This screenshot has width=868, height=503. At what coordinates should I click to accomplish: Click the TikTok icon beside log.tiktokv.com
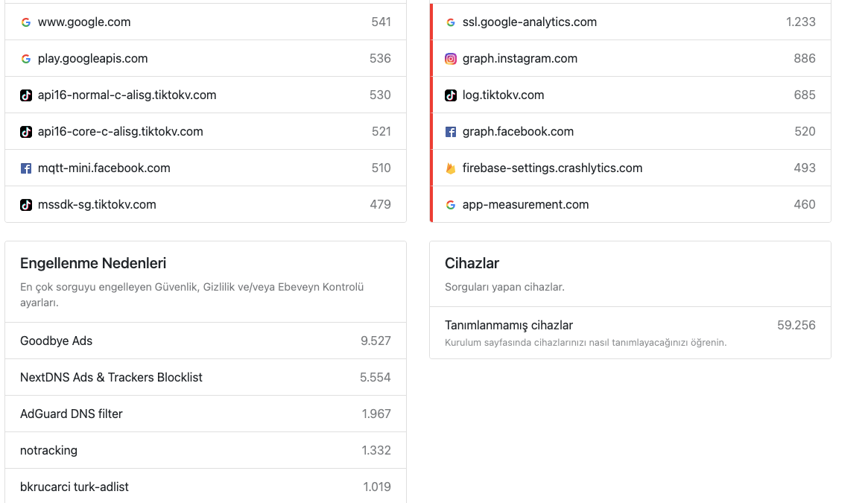click(x=451, y=95)
